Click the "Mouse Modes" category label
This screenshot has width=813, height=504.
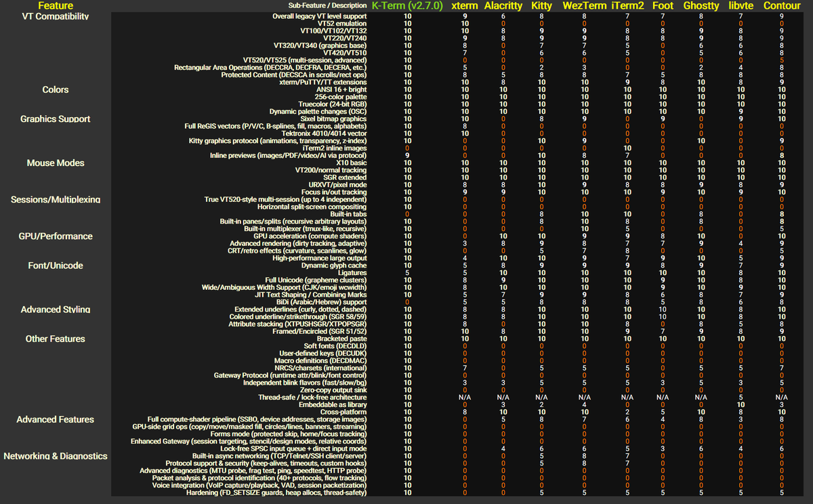coord(56,163)
